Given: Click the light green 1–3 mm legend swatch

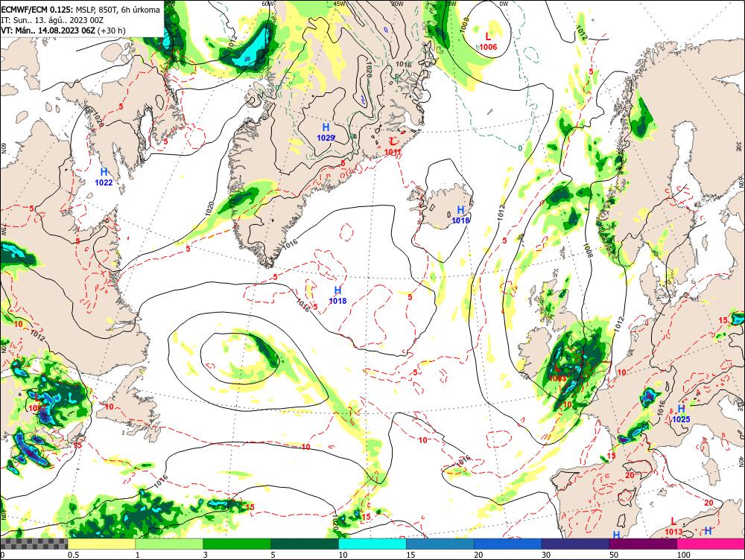Looking at the screenshot, I should tap(169, 544).
